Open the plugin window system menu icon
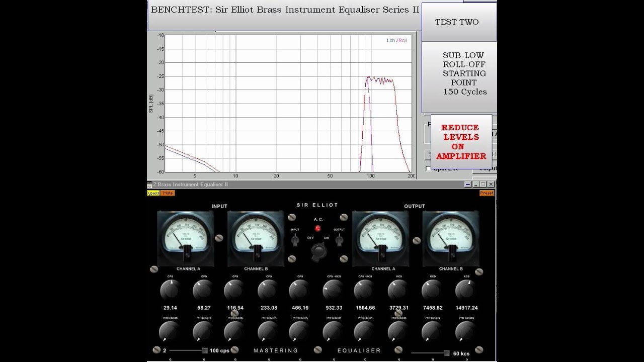Screen dimensions: 644x362 pos(149,185)
